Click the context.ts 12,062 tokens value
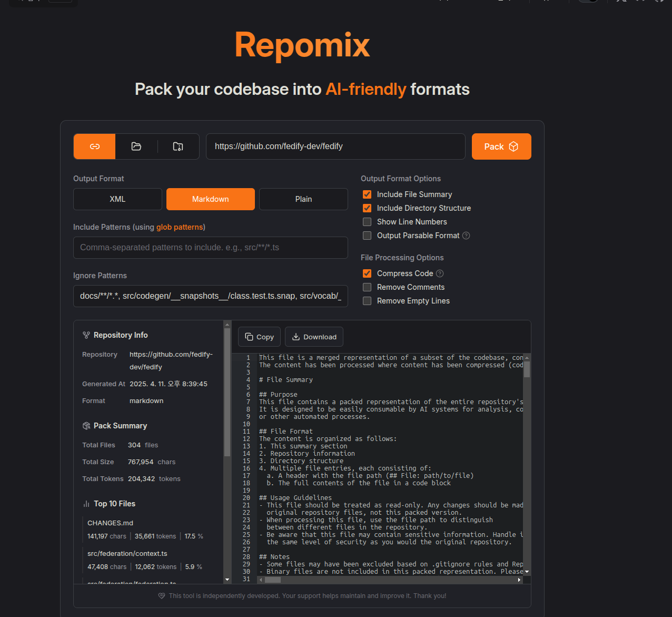This screenshot has height=617, width=672. pos(156,567)
